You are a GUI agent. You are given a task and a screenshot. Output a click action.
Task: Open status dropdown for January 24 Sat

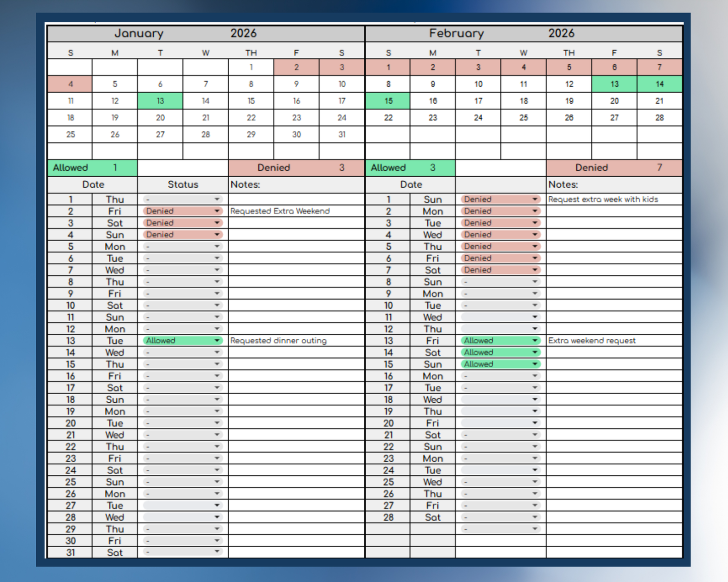click(183, 470)
